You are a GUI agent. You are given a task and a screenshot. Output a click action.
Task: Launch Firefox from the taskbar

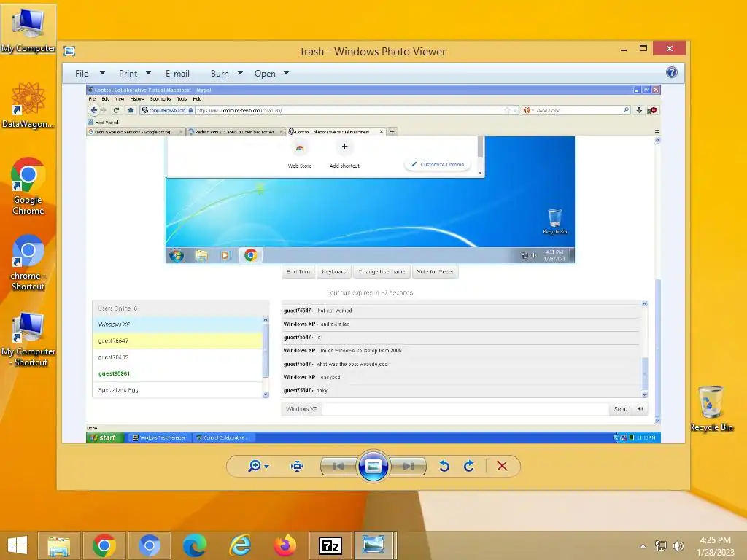[x=285, y=545]
